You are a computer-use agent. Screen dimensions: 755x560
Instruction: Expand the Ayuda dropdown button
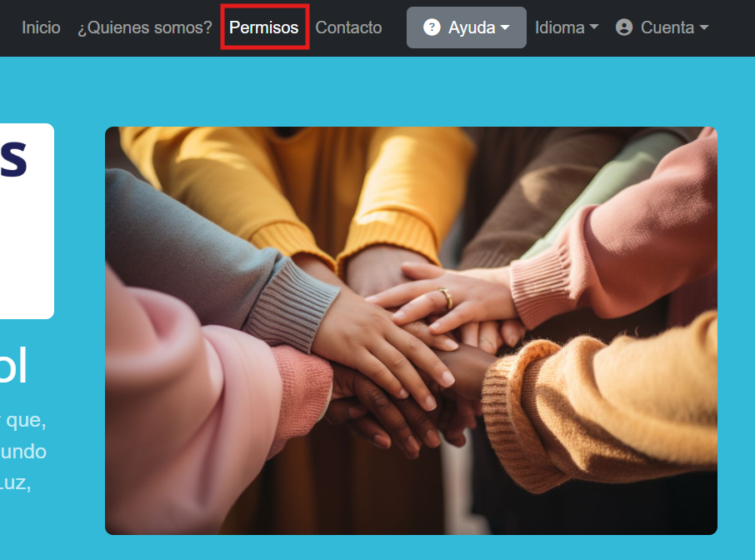pos(466,27)
